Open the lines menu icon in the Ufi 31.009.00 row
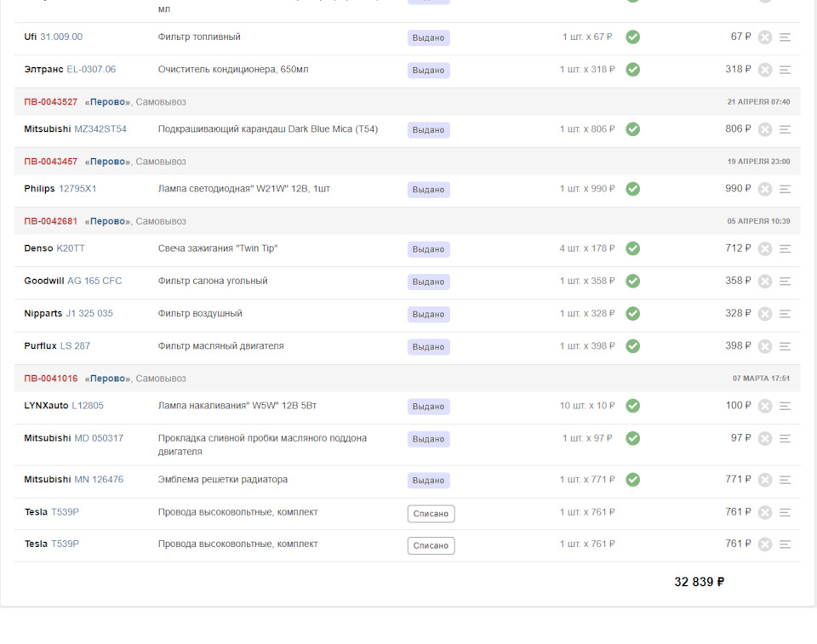 pos(785,37)
